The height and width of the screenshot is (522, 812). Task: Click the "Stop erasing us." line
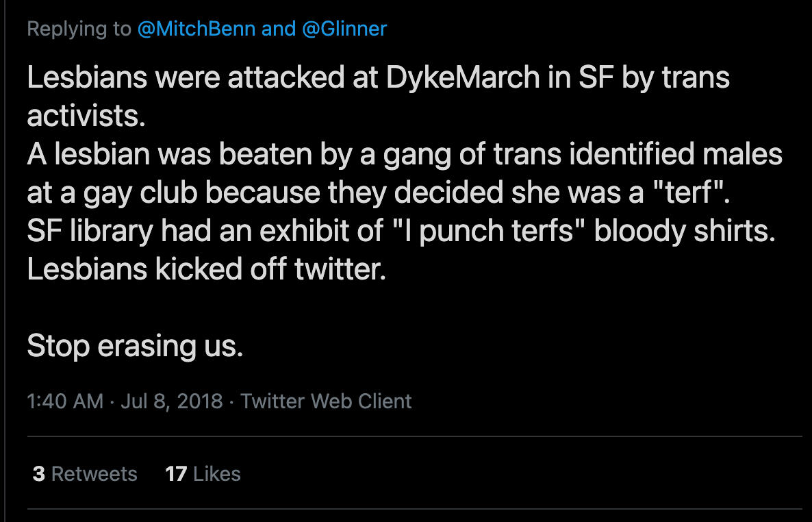135,347
